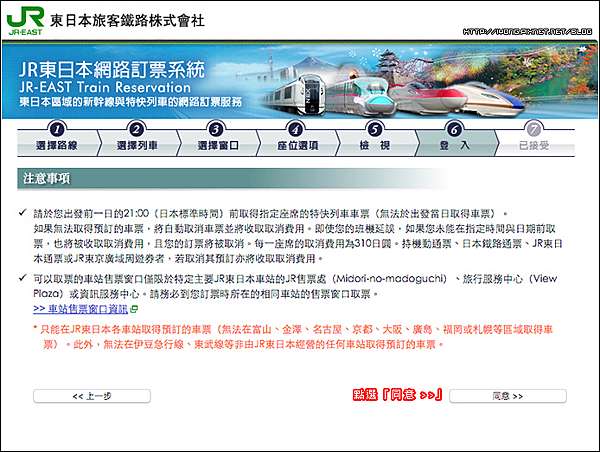600x452 pixels.
Task: Click the text mentioning Midori-no-madoguchi
Action: click(x=390, y=279)
